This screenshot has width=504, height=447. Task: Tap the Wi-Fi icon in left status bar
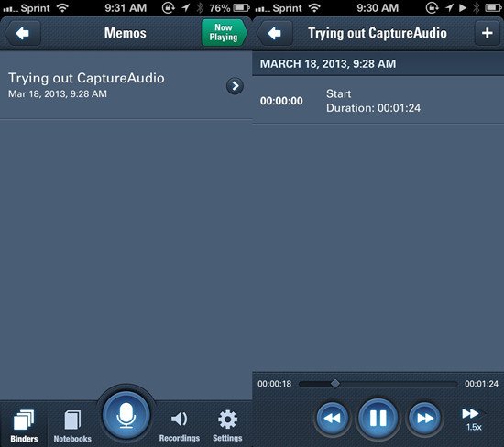click(x=62, y=7)
